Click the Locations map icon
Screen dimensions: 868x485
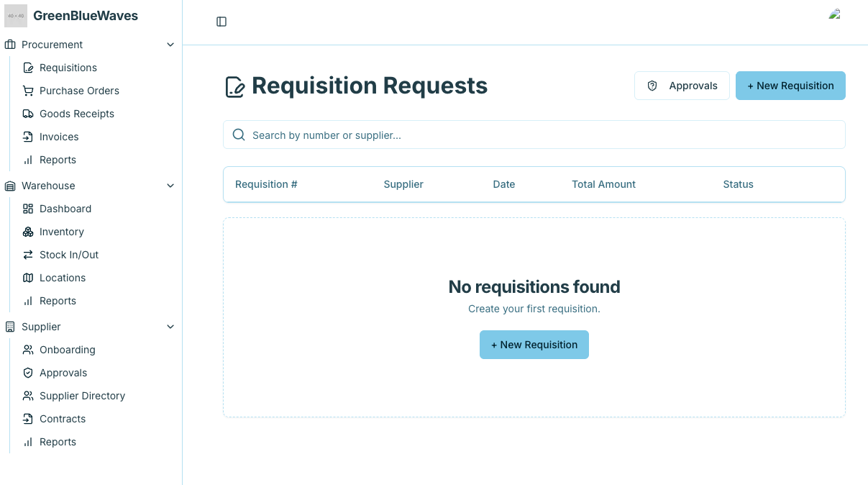coord(28,278)
